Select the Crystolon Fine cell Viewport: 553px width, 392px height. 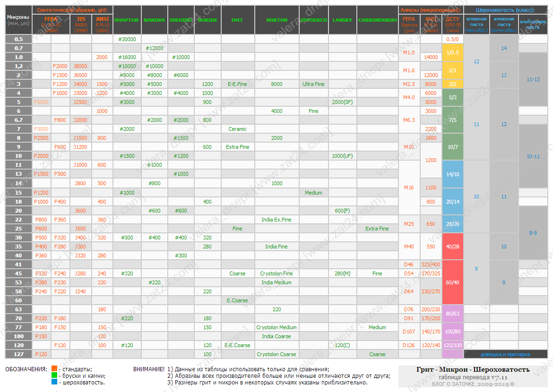(276, 273)
